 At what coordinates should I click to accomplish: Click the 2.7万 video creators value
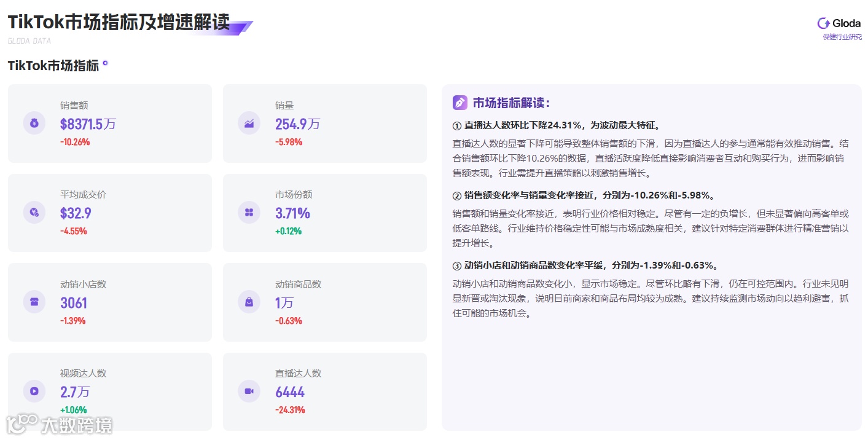tap(75, 392)
